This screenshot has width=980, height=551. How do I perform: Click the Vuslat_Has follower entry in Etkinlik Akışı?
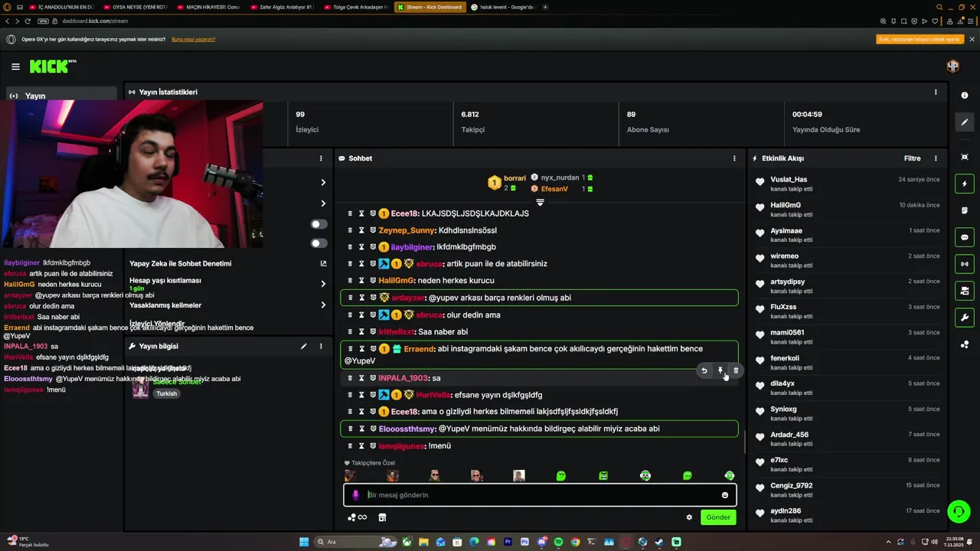(x=848, y=184)
